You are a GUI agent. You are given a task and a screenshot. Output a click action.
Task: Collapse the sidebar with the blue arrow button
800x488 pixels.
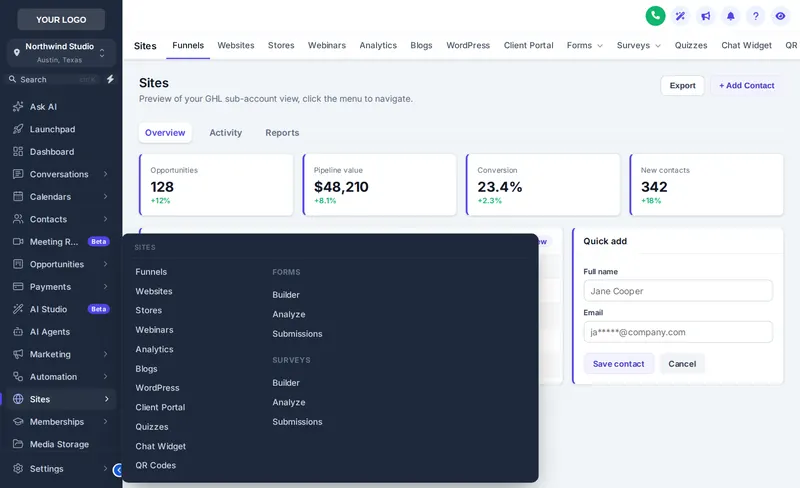(118, 470)
